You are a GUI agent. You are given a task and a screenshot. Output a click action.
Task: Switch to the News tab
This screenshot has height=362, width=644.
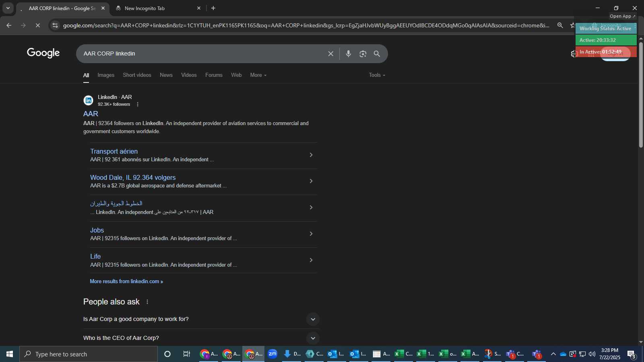coord(166,75)
